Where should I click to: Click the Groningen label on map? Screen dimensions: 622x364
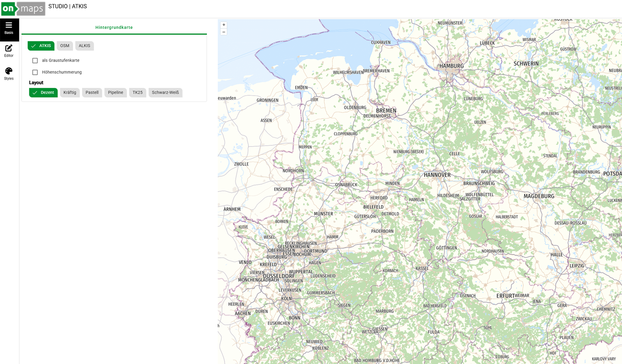pos(267,100)
